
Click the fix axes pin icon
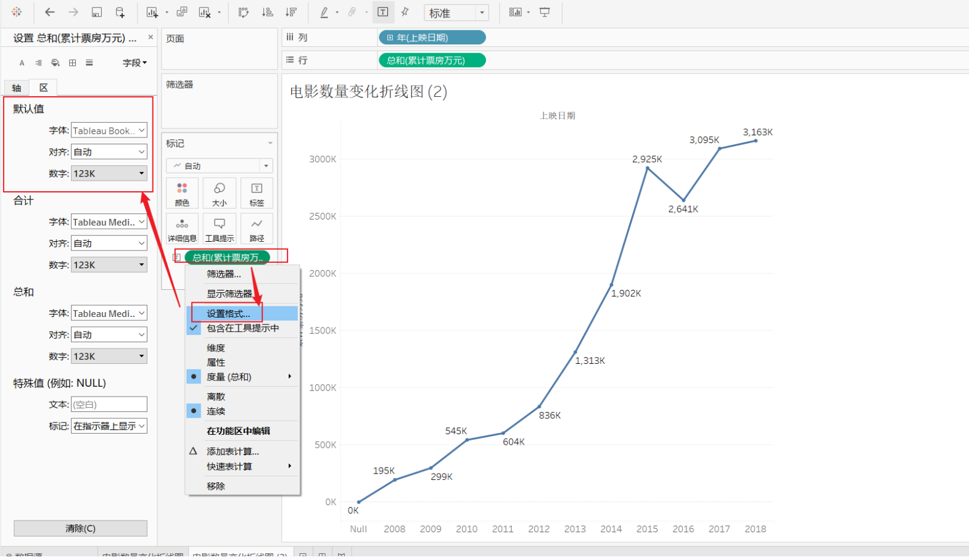coord(405,12)
